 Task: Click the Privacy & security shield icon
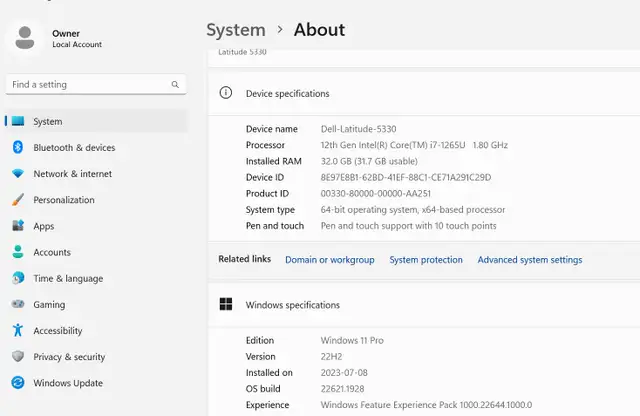point(18,356)
